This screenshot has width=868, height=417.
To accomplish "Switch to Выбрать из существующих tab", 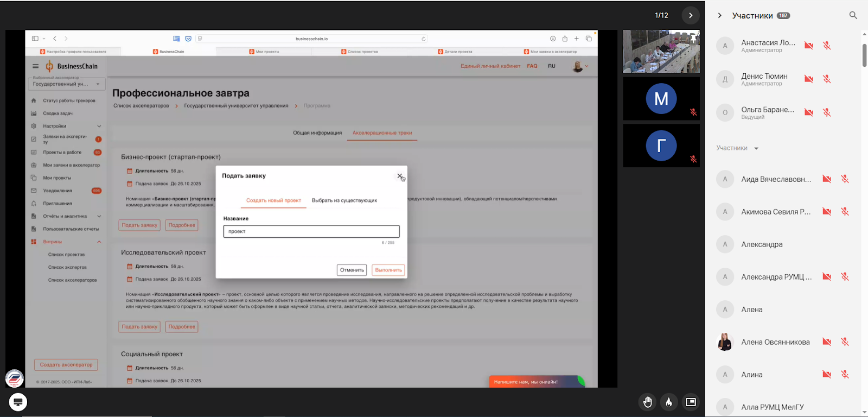I will pyautogui.click(x=344, y=200).
